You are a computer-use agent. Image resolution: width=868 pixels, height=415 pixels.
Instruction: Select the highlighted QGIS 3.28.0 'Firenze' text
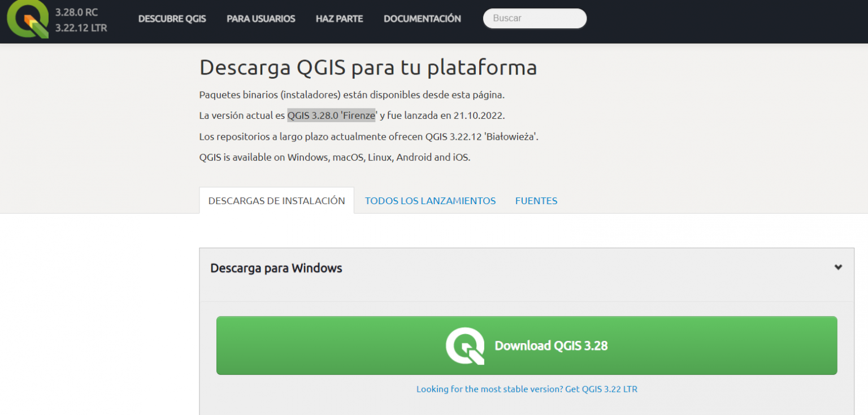331,115
